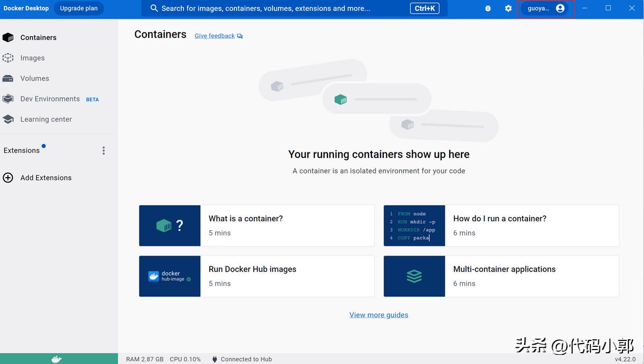Select the Volumes icon in the sidebar
The width and height of the screenshot is (644, 364).
[x=9, y=78]
